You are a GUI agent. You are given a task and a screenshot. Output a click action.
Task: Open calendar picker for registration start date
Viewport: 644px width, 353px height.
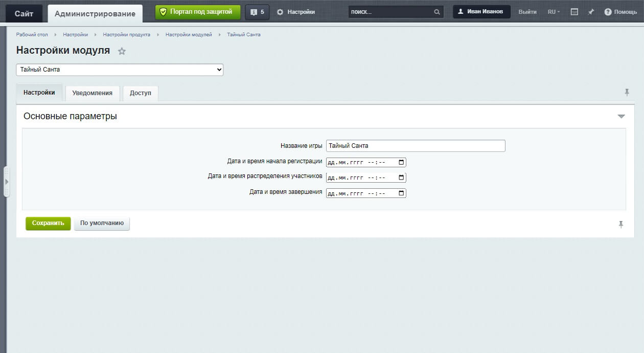pos(401,163)
